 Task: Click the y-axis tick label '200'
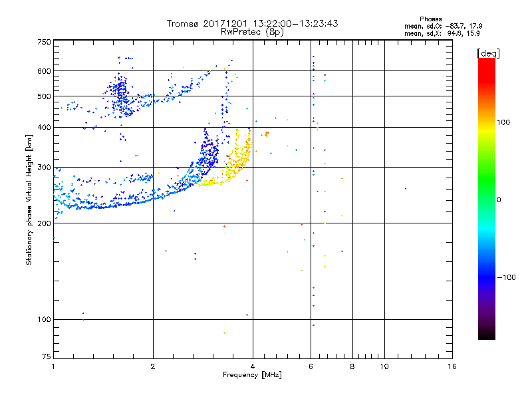(x=44, y=223)
